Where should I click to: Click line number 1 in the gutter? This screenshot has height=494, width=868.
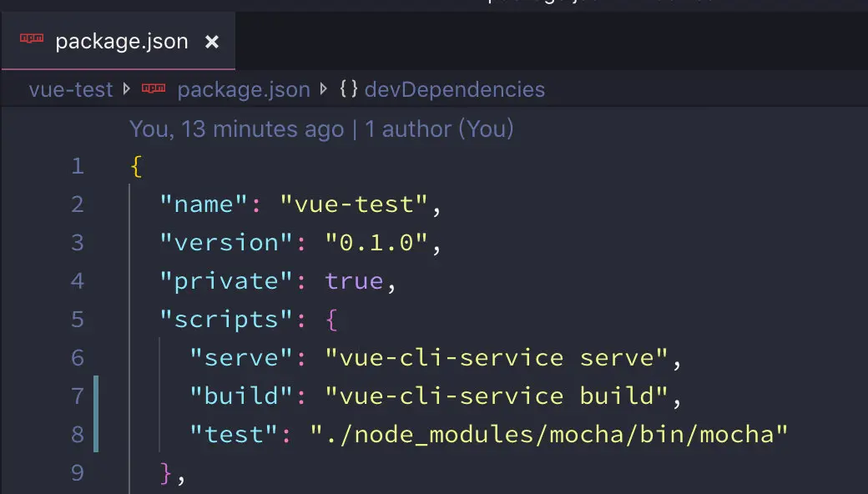(78, 166)
